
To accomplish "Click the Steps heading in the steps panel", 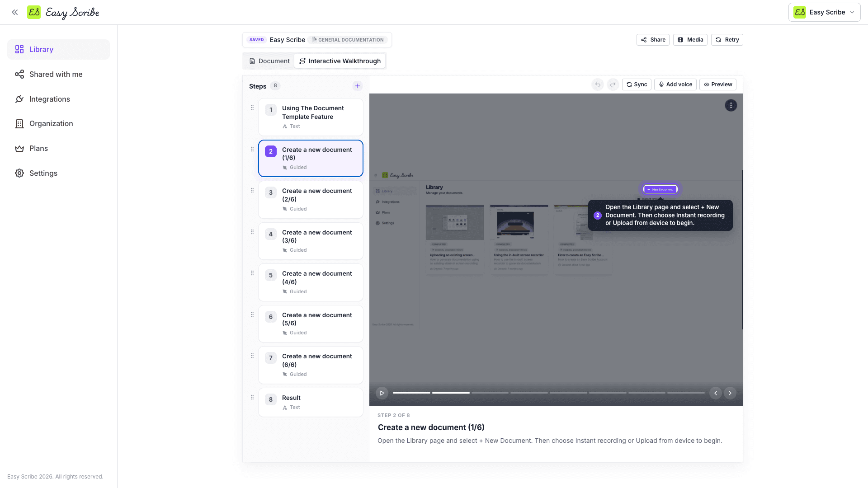I will [x=258, y=86].
